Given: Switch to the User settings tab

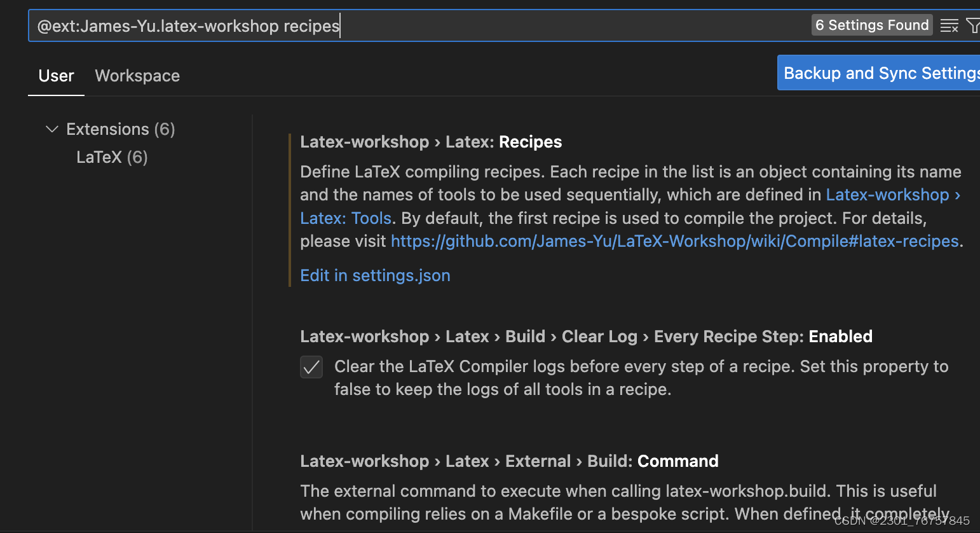Looking at the screenshot, I should coord(56,76).
